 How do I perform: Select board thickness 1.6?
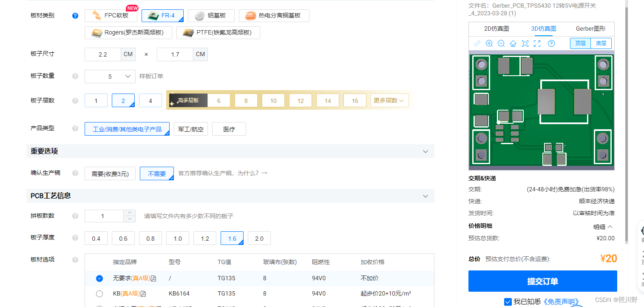232,238
